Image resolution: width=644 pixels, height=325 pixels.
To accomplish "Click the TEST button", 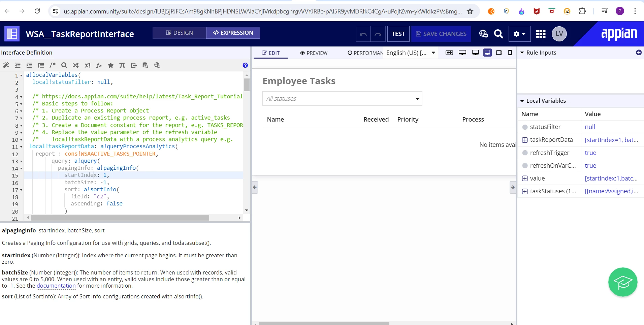I will 398,34.
